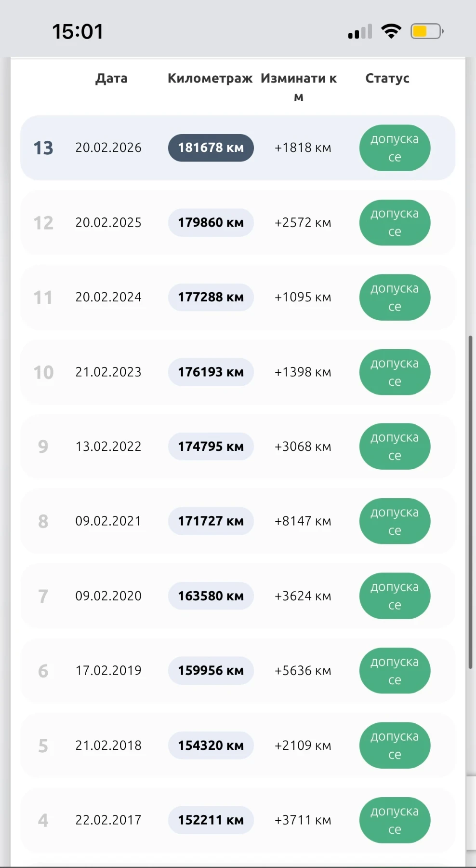Tap the допуска се status for 20.02.2024
The height and width of the screenshot is (868, 476).
[395, 298]
